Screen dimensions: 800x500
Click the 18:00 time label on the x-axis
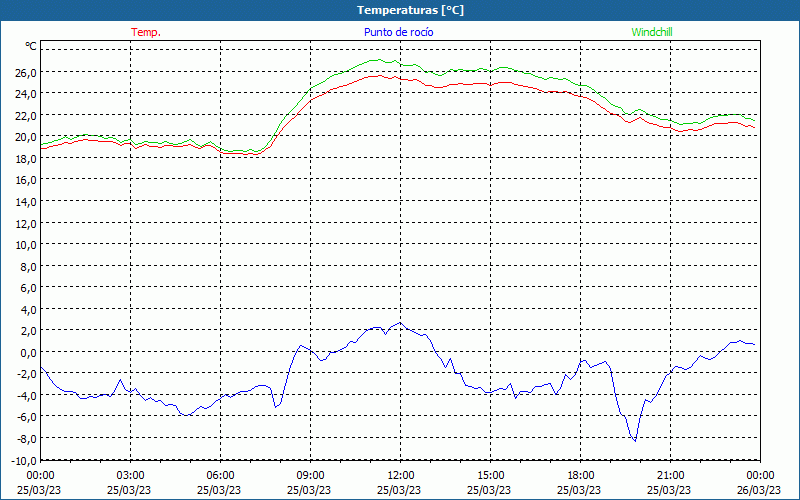tap(581, 476)
